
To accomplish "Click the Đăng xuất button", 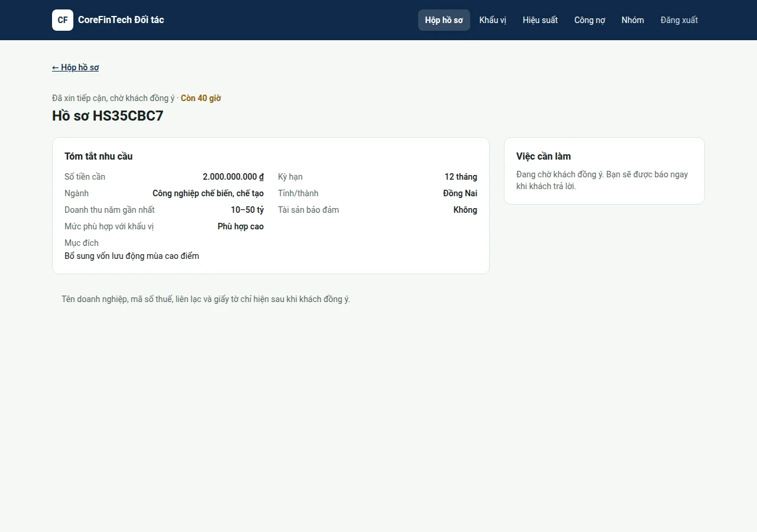I will click(x=679, y=20).
